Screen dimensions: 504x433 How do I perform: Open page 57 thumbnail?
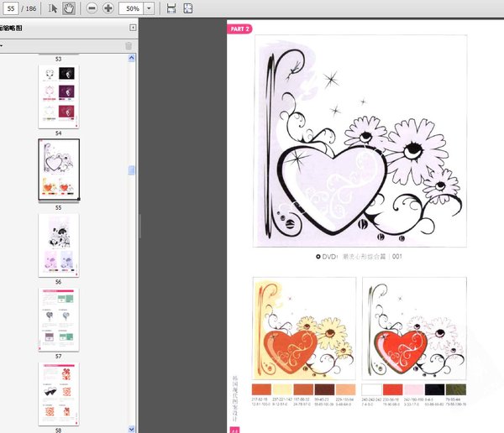point(59,320)
